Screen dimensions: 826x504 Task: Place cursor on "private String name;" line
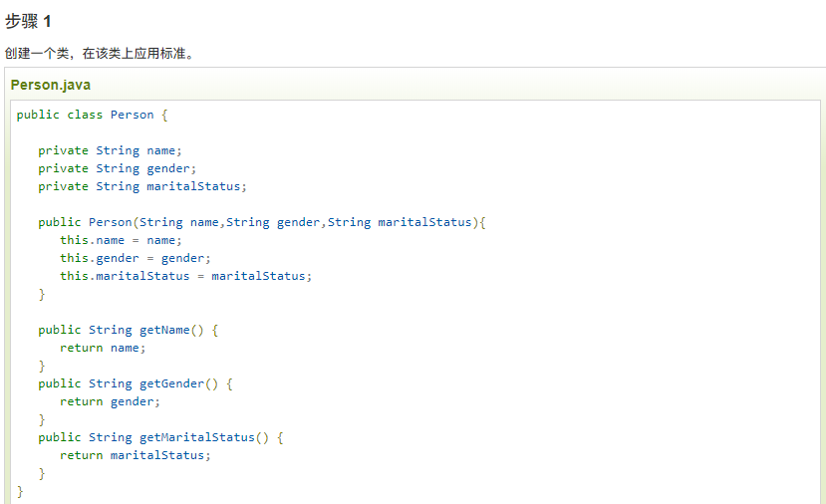[110, 150]
